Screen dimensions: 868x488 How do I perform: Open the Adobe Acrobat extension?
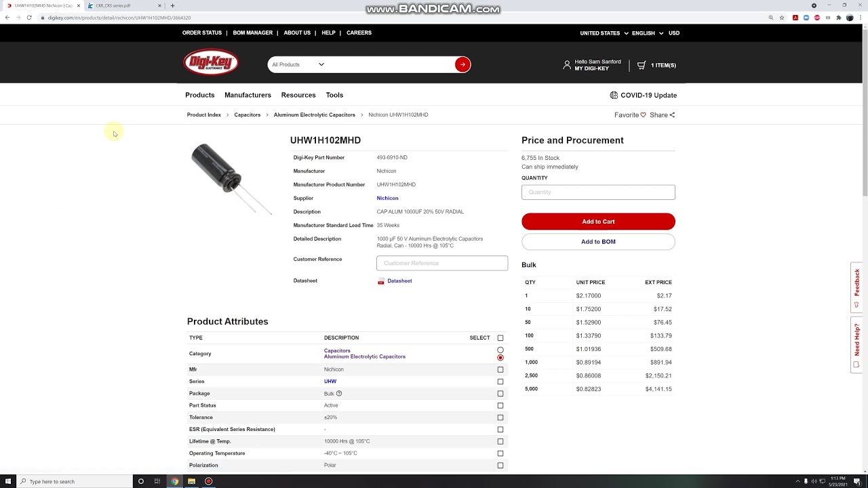(x=795, y=18)
